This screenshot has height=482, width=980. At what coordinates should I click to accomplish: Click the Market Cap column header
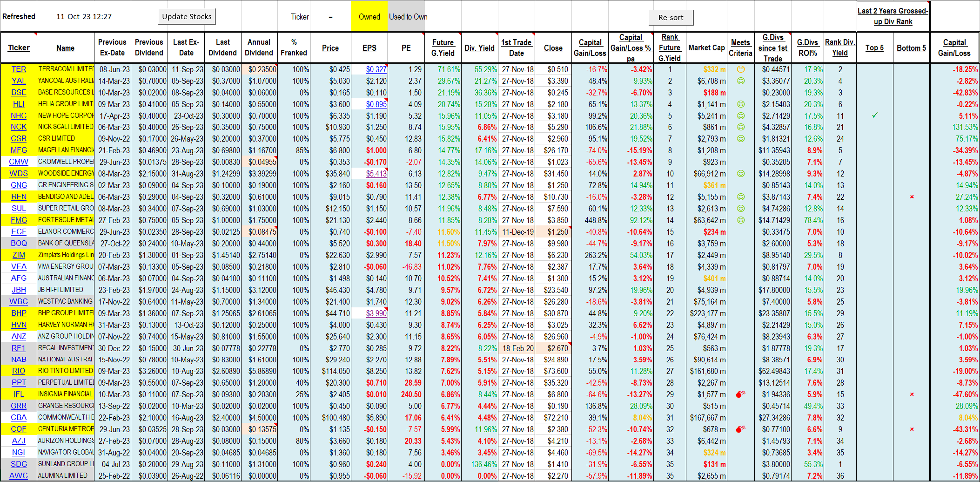pos(706,48)
